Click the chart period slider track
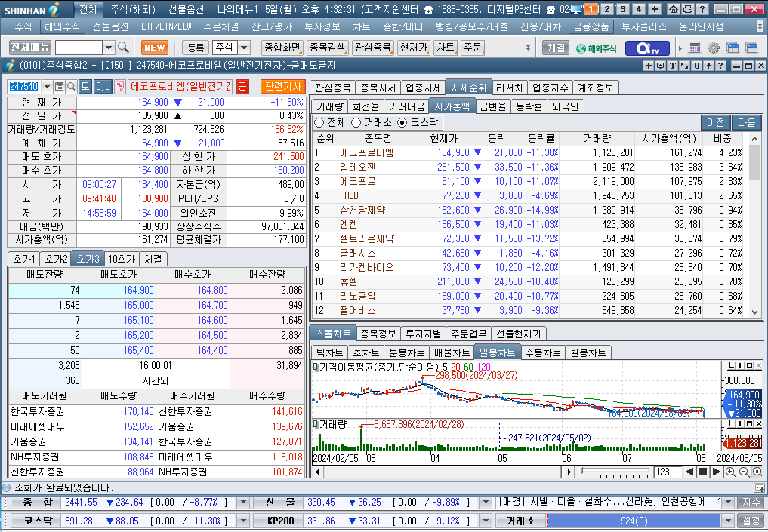Image resolution: width=768 pixels, height=532 pixels. (x=615, y=472)
